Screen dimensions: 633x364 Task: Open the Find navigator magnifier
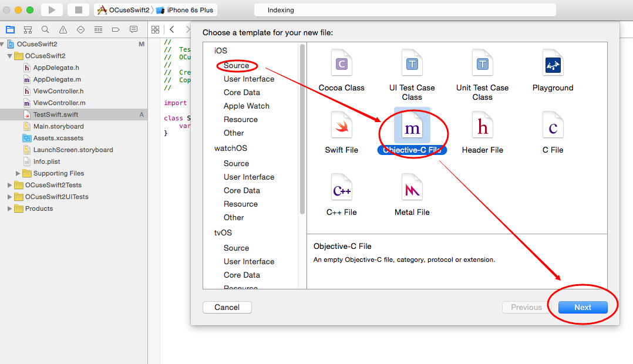coord(45,29)
